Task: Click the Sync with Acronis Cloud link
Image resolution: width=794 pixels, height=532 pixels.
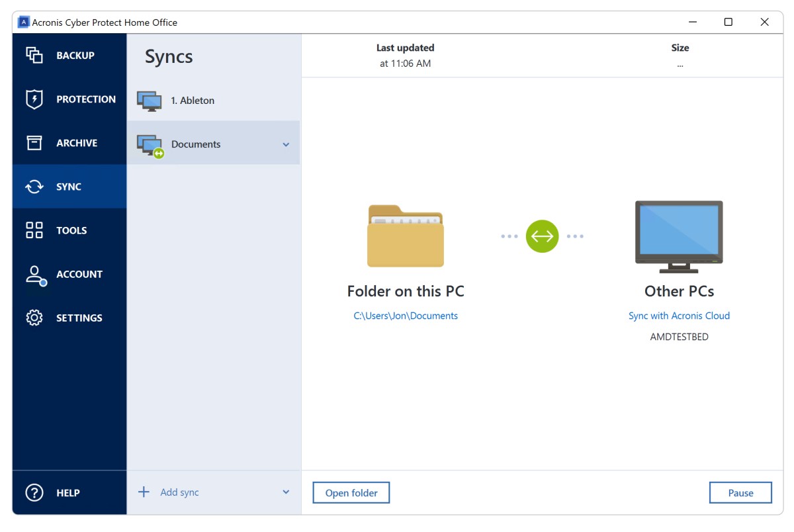Action: pos(679,316)
